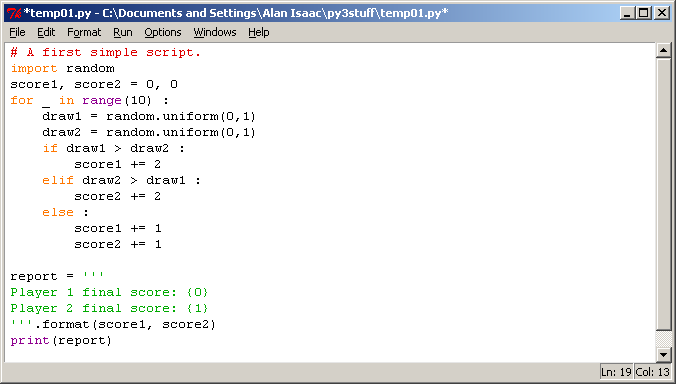Click the Tk feather icon in title bar

[14, 13]
